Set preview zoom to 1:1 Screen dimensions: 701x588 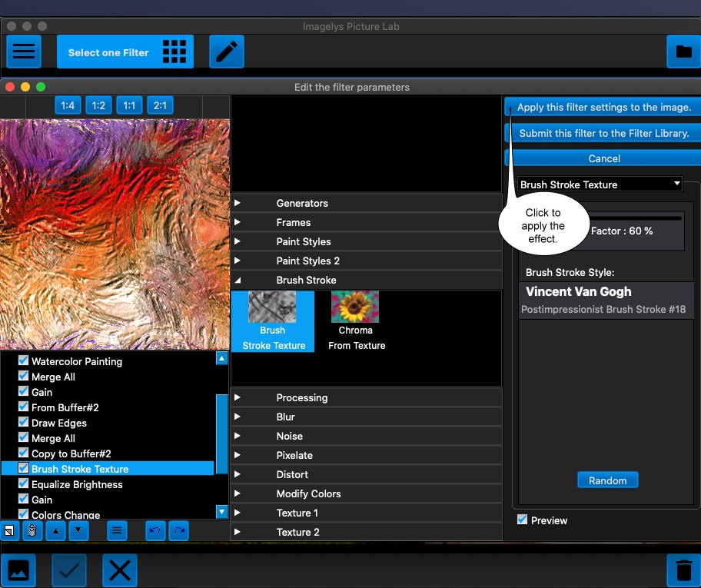click(x=129, y=105)
